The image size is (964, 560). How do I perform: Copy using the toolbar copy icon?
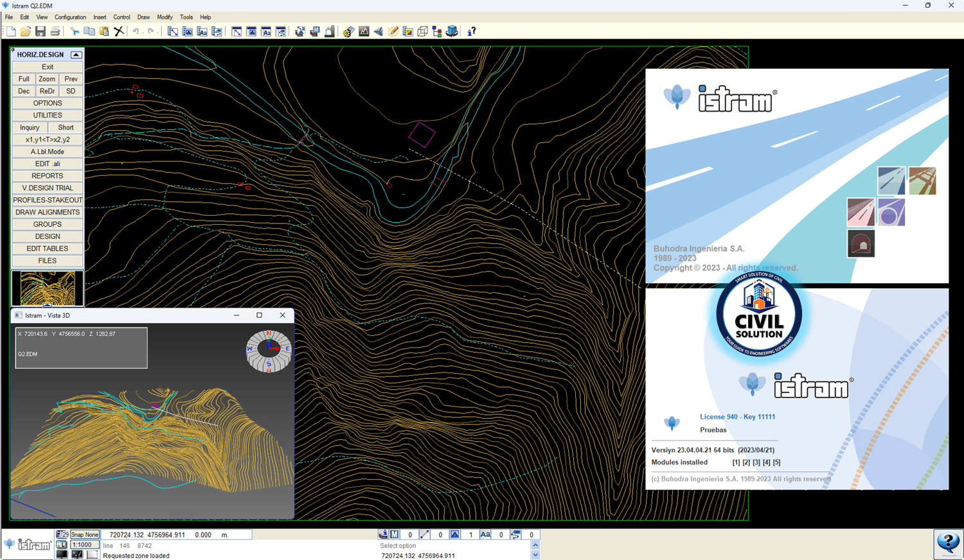(x=89, y=31)
